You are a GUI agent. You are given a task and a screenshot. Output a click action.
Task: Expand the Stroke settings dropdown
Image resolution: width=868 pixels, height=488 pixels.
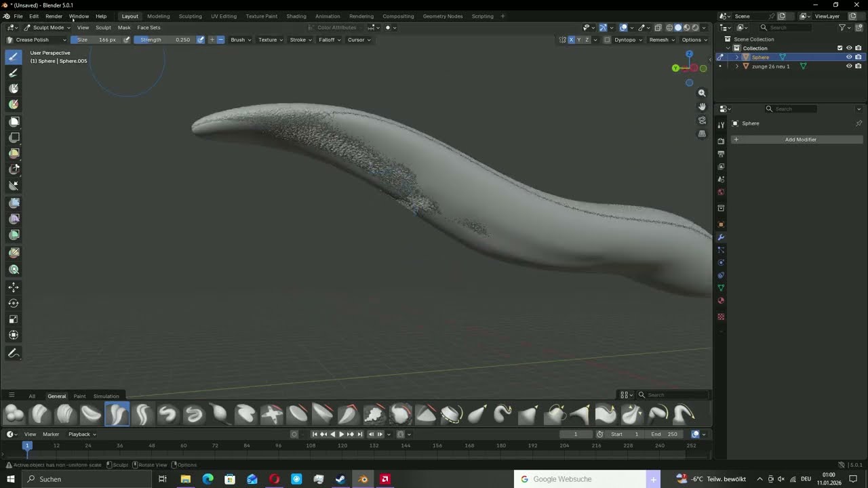[x=300, y=40]
